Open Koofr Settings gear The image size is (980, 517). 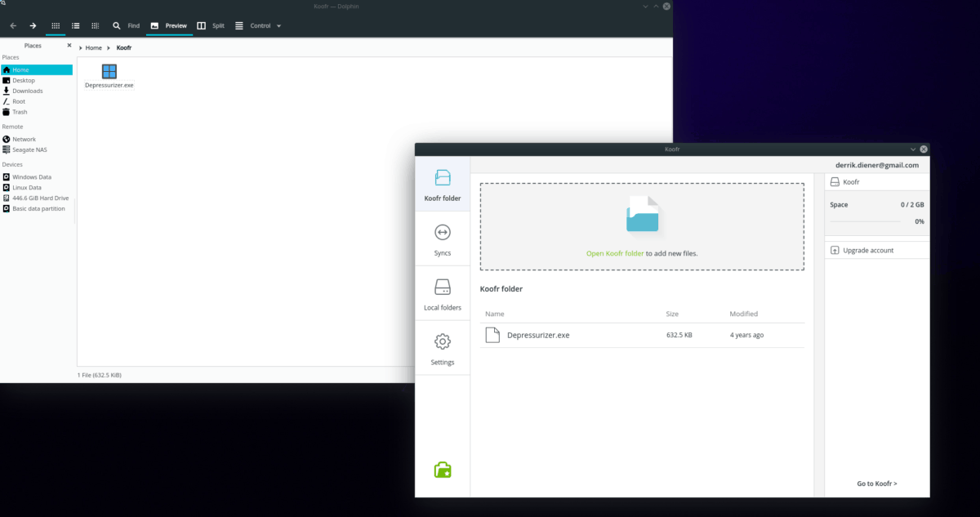[443, 347]
